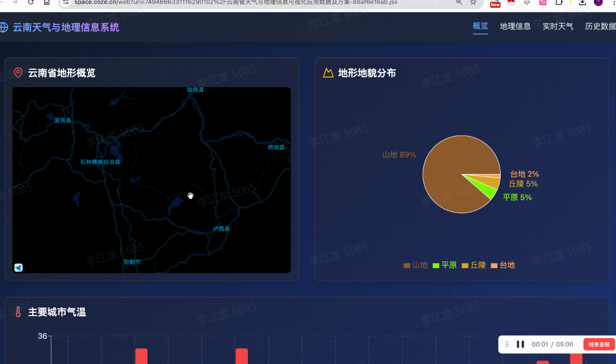The height and width of the screenshot is (364, 616).
Task: Go forward in browser history
Action: click(15, 2)
